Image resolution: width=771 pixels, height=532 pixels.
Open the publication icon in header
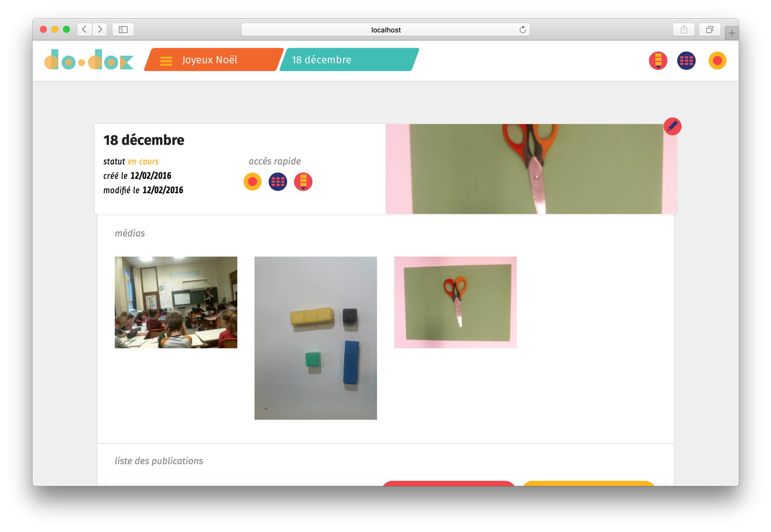click(x=658, y=61)
